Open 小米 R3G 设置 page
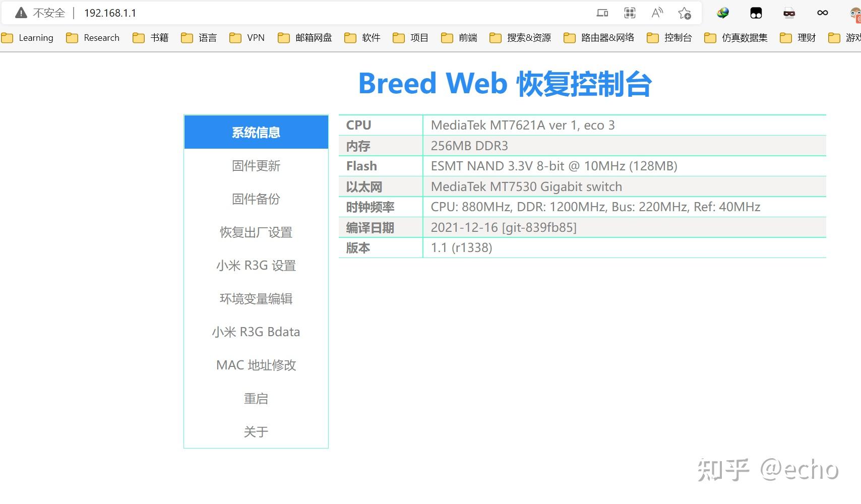The height and width of the screenshot is (504, 861). pyautogui.click(x=256, y=266)
